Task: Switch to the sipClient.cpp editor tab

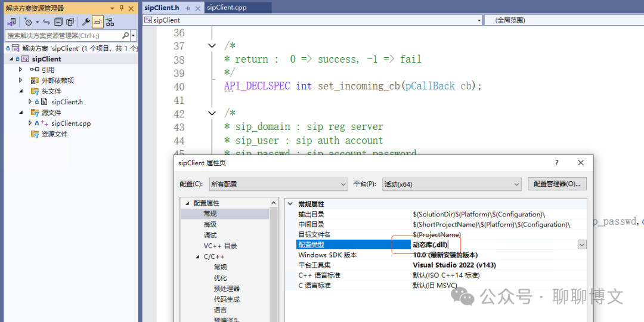Action: click(227, 7)
